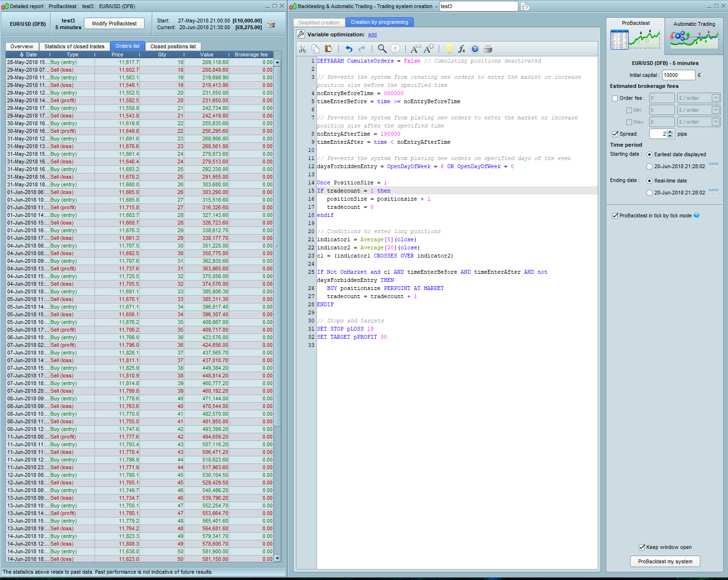Click the add variable optimization link
This screenshot has height=580, width=728.
372,34
